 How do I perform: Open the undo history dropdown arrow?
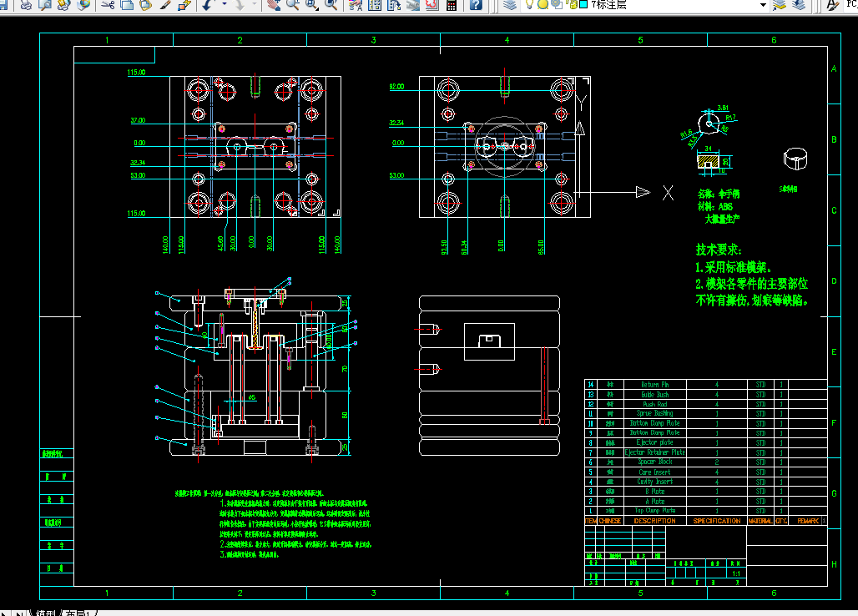click(225, 4)
